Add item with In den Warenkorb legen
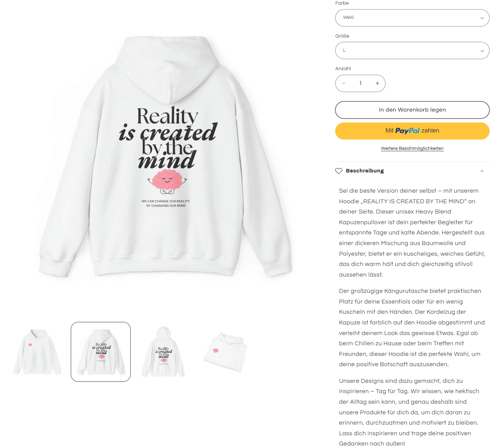The width and height of the screenshot is (497, 448). coord(412,110)
